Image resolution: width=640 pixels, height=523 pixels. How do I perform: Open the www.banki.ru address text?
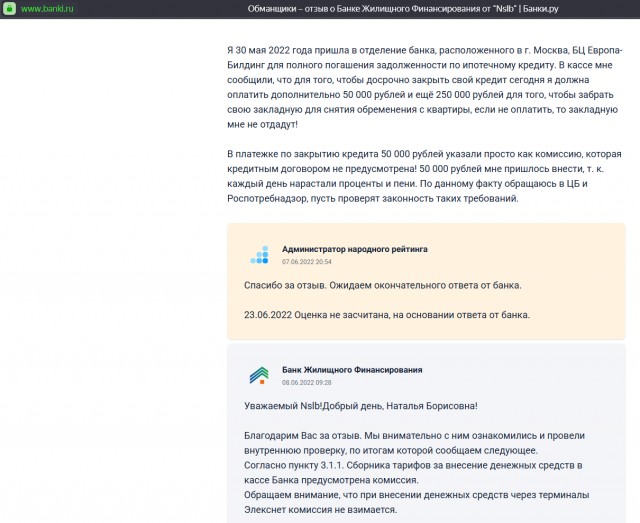pyautogui.click(x=47, y=9)
